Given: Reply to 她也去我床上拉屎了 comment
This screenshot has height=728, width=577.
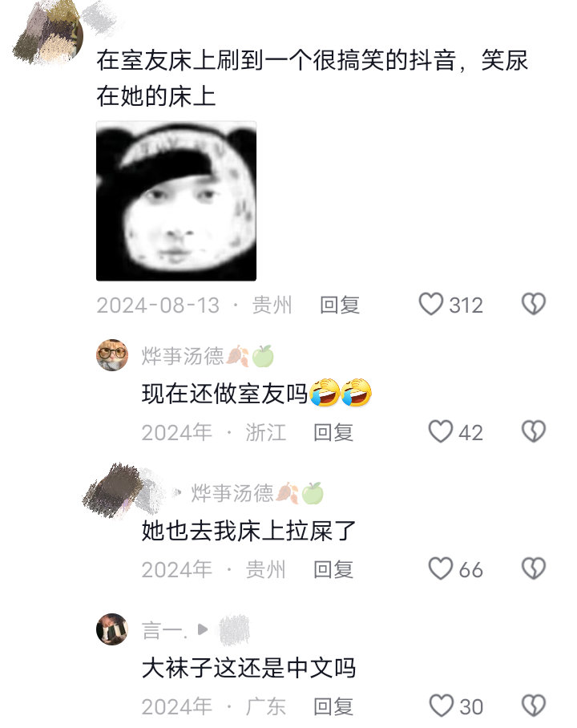Looking at the screenshot, I should pos(333,569).
